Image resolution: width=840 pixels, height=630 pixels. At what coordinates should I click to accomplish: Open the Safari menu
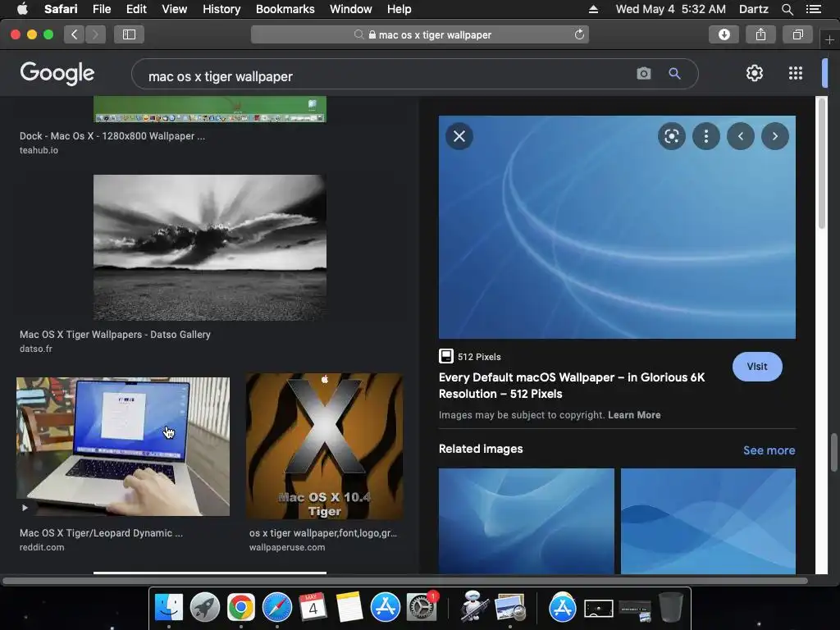coord(61,9)
